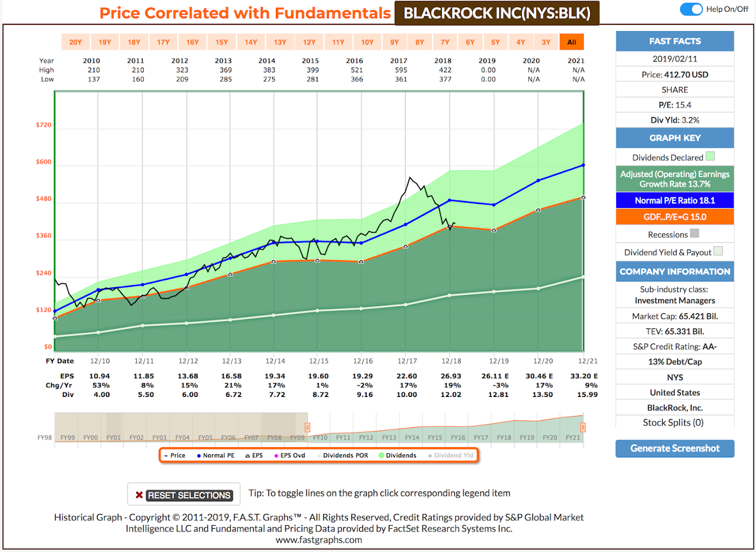This screenshot has width=756, height=552.
Task: Click FY15 on the timeline navigator
Action: 435,437
